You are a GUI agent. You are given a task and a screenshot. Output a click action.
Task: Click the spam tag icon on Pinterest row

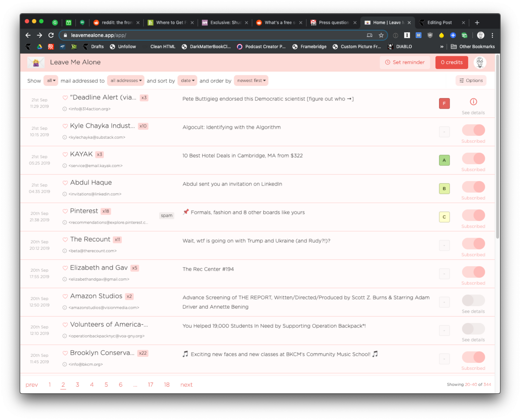click(x=166, y=215)
